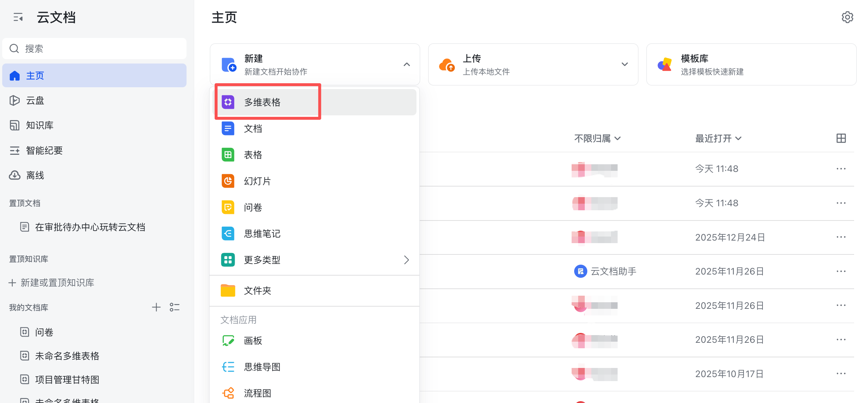Select 多维表格 from the new menu
The height and width of the screenshot is (403, 868).
click(262, 102)
